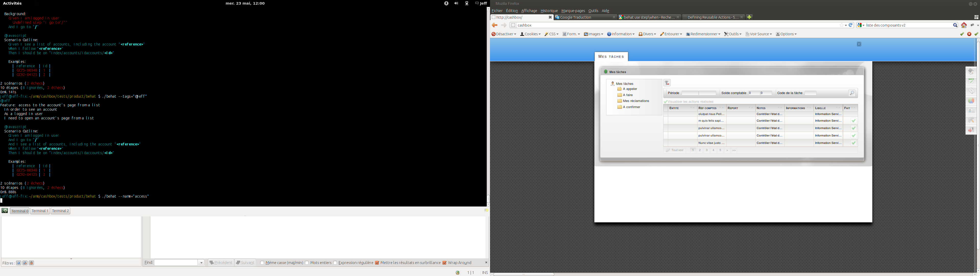The height and width of the screenshot is (276, 980).
Task: Click the volume icon in top panel
Action: pyautogui.click(x=456, y=3)
